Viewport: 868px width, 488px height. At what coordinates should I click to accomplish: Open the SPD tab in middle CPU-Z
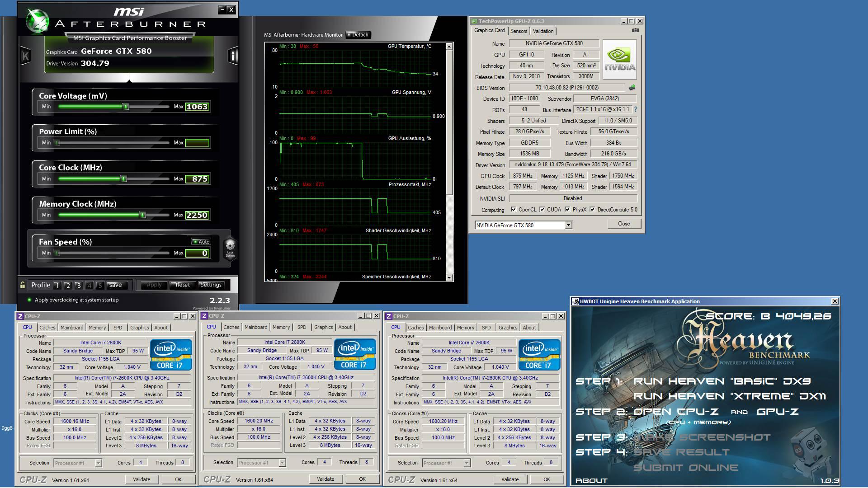pos(302,327)
